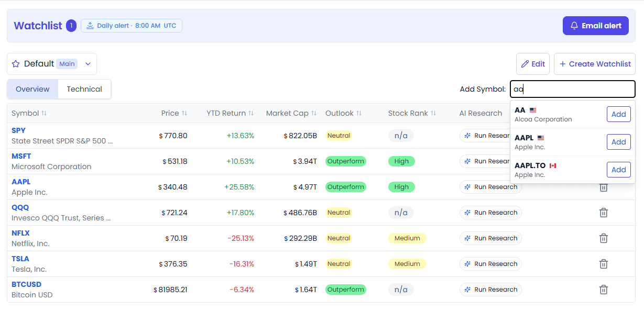Sort by Symbol column arrows
Viewport: 644px width, 311px height.
click(x=44, y=113)
